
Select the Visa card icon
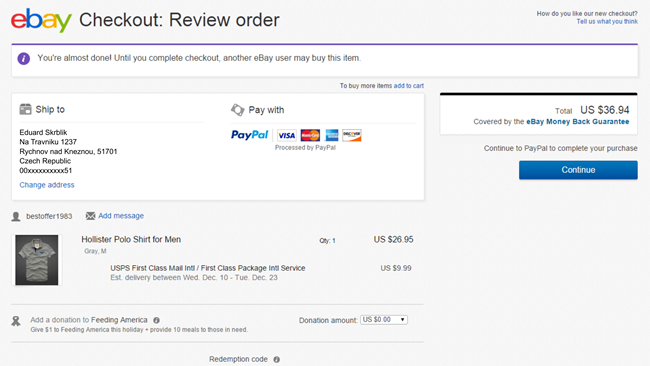(x=286, y=135)
